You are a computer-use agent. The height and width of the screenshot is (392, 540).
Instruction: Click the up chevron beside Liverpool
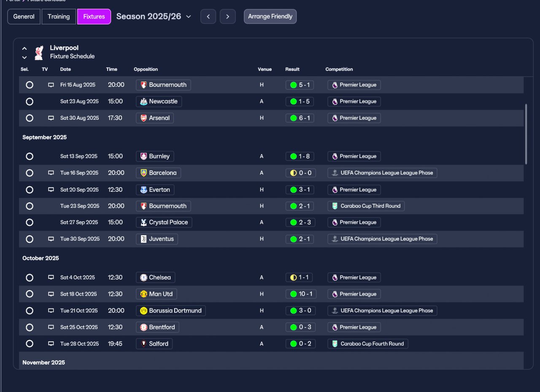24,48
